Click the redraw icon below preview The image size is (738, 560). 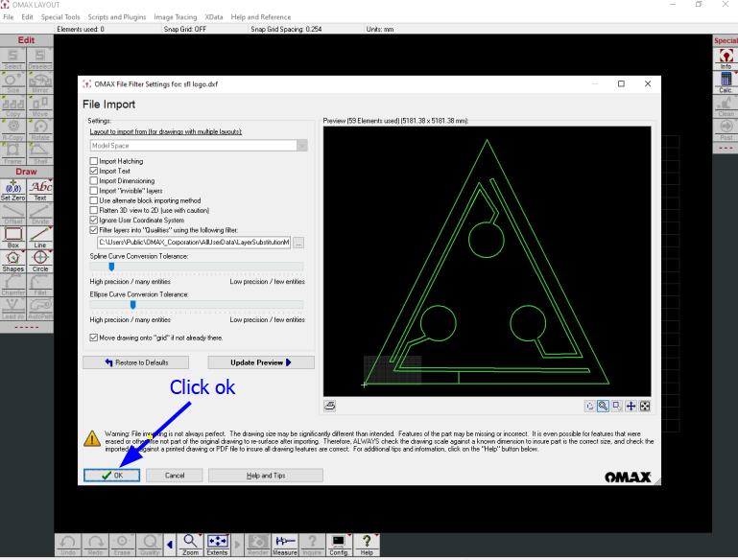pyautogui.click(x=589, y=406)
